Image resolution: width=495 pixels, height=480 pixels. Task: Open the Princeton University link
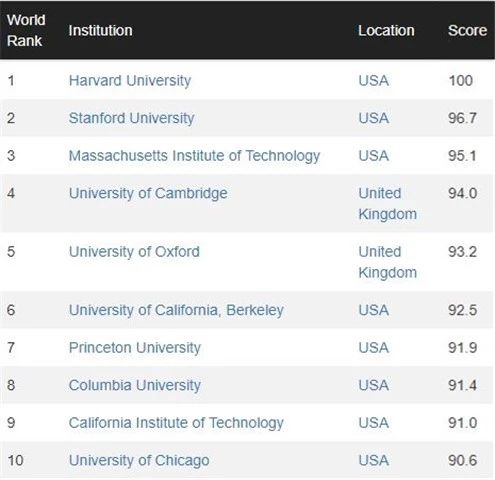pyautogui.click(x=135, y=348)
